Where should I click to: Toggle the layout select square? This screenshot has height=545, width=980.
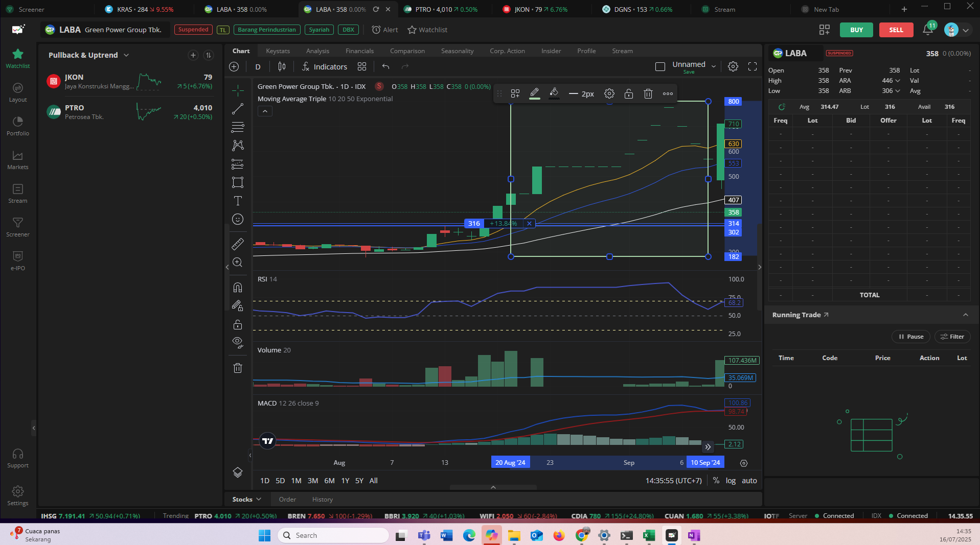point(660,66)
